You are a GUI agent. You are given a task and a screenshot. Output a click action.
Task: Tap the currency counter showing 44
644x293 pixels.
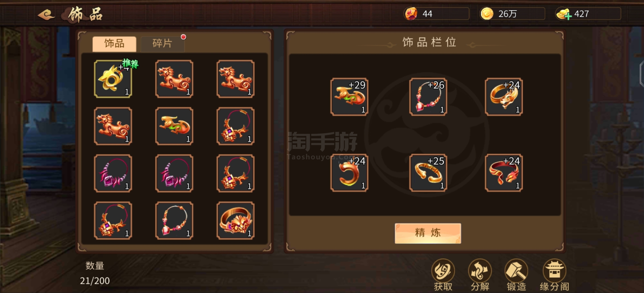[436, 14]
